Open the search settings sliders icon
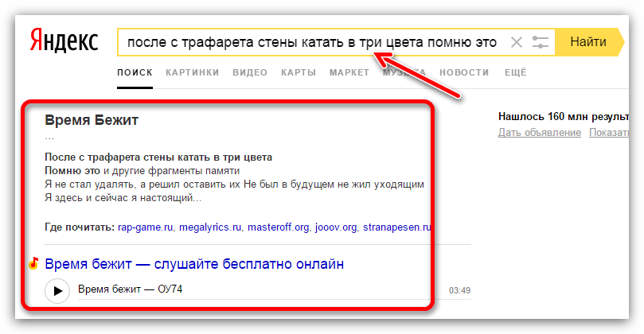The width and height of the screenshot is (644, 334). [x=540, y=42]
